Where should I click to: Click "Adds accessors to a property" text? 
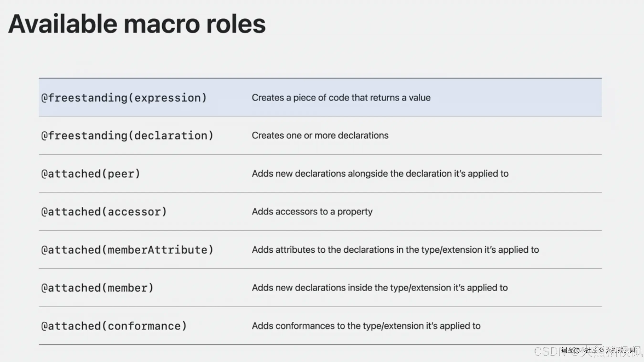(312, 212)
